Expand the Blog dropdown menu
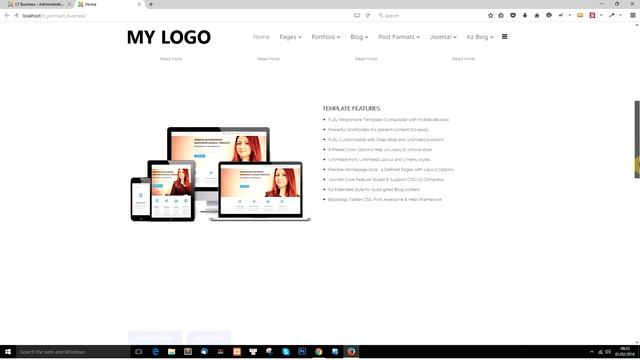 click(x=359, y=37)
